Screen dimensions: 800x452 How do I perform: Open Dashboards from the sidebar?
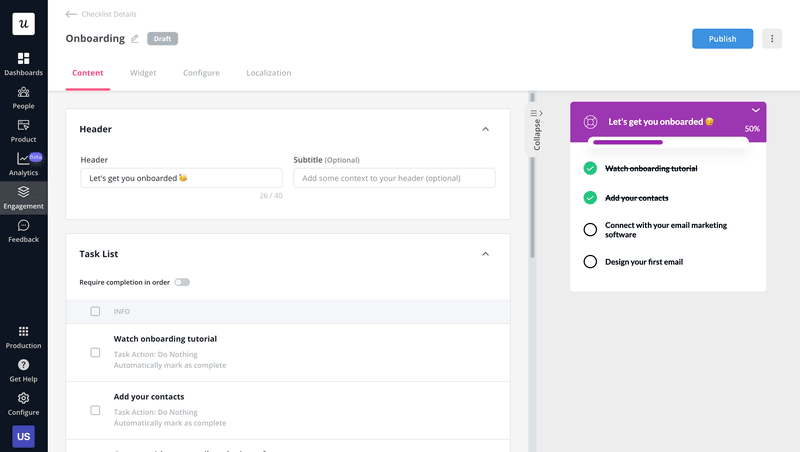(23, 64)
